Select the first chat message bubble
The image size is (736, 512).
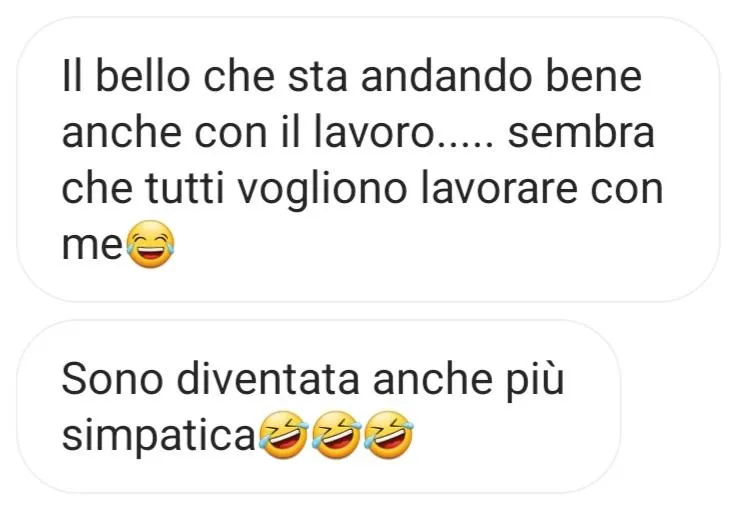[368, 160]
